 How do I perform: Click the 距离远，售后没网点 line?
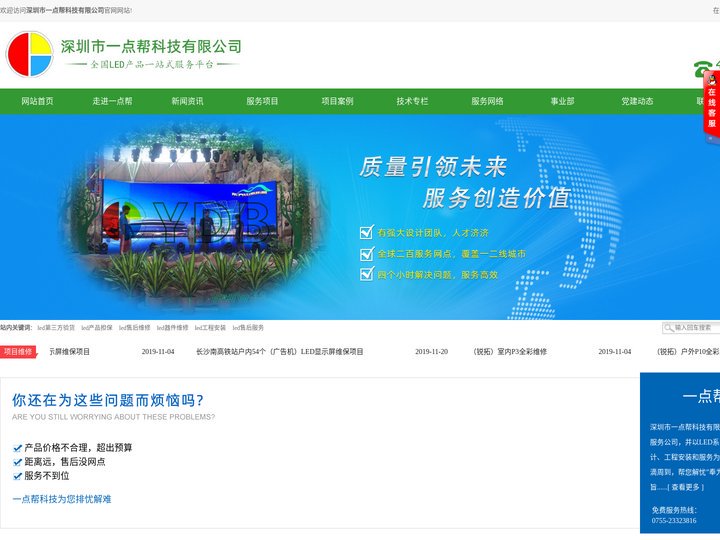coord(65,462)
